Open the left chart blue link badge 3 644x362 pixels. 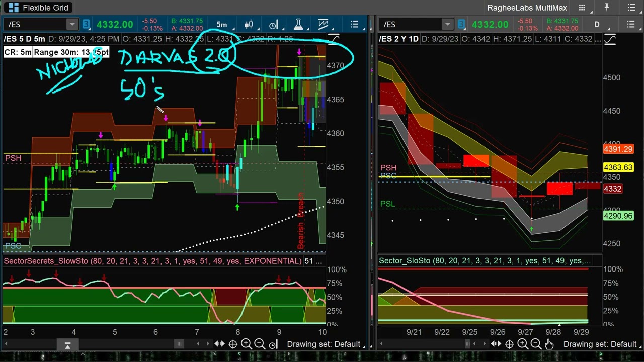pos(86,24)
